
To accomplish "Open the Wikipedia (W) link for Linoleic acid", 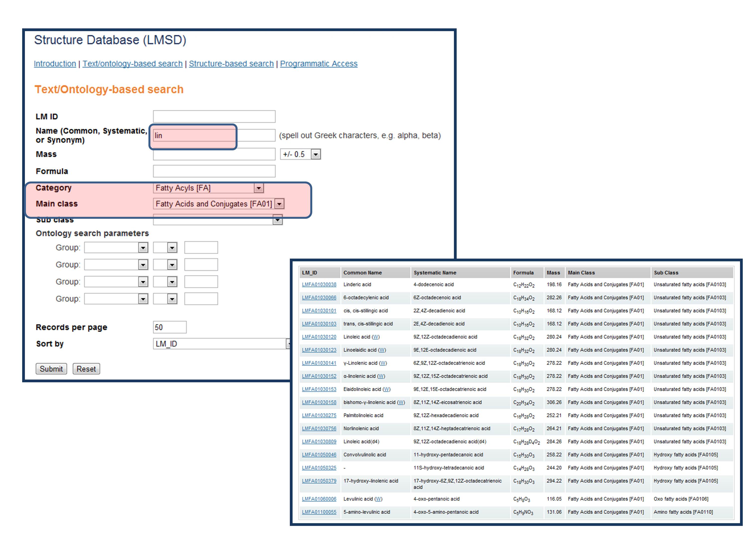I will (x=375, y=337).
